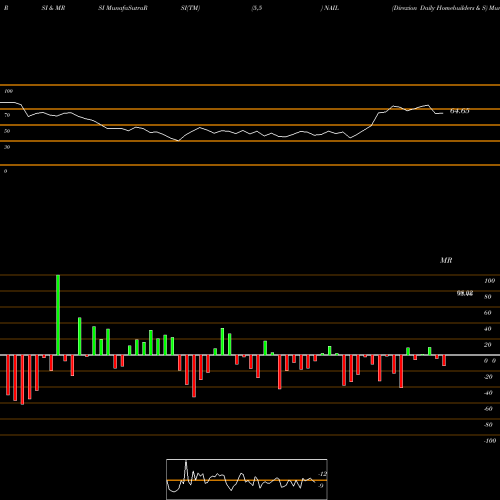
Task: Click the RSI axis label 30
Action: (x=7, y=147)
